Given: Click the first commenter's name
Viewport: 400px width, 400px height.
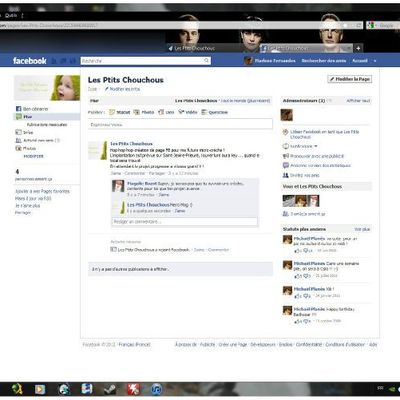Looking at the screenshot, I should point(142,184).
